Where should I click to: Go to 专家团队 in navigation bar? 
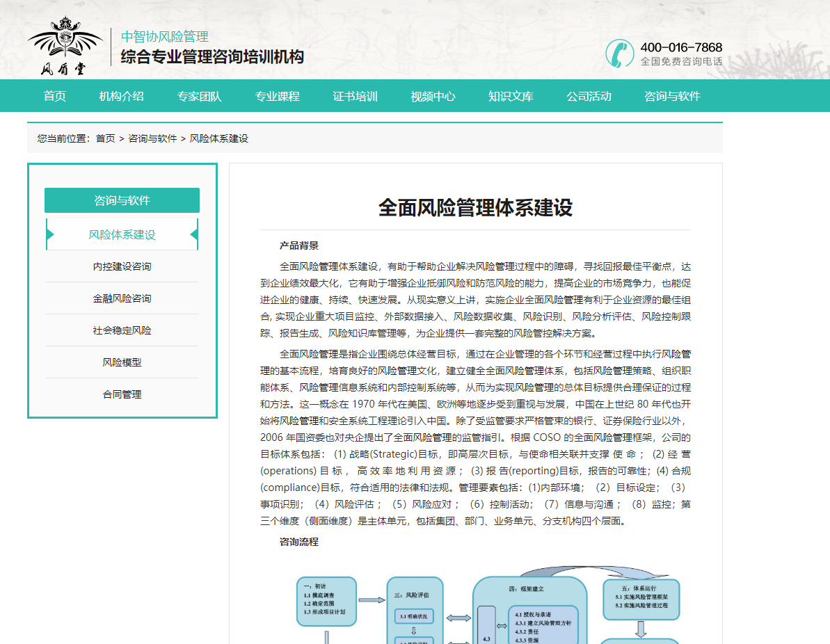(x=199, y=96)
